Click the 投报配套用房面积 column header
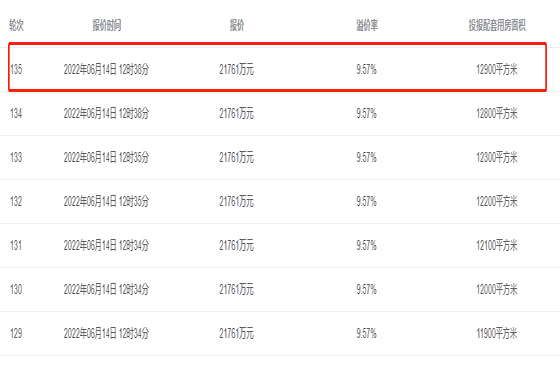This screenshot has width=560, height=365. 497,25
